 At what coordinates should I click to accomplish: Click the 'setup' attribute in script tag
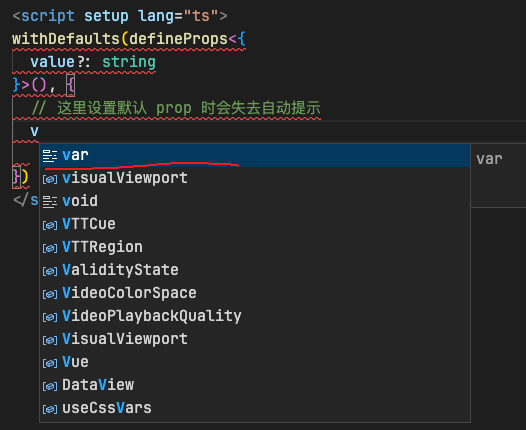106,16
